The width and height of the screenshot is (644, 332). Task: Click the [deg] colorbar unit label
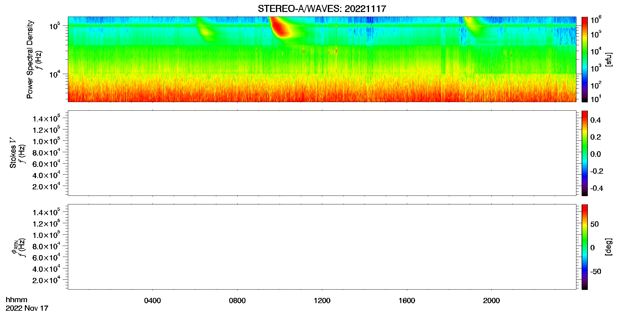tap(609, 247)
